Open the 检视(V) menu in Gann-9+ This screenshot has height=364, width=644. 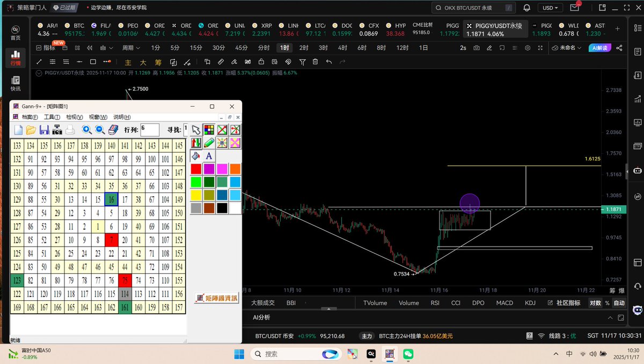(75, 117)
